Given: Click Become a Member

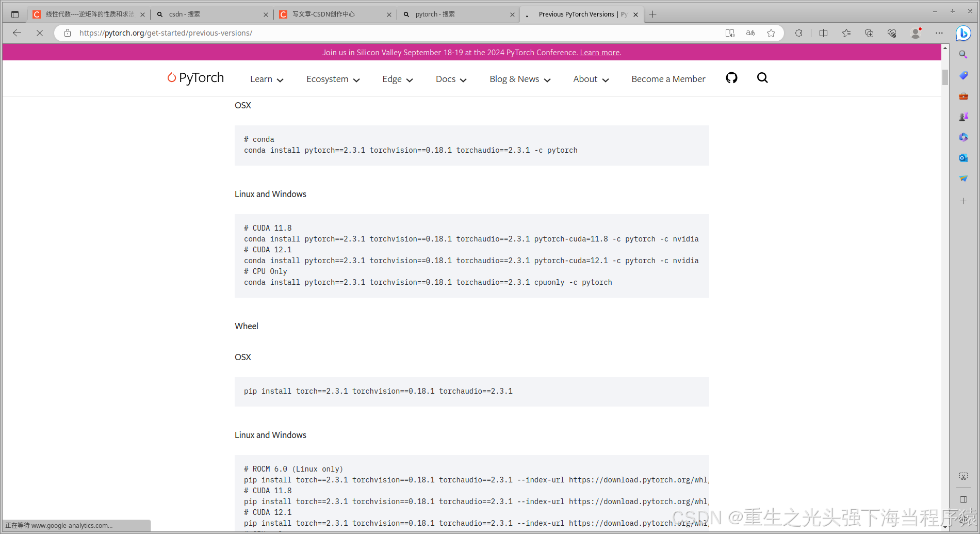Looking at the screenshot, I should (668, 78).
